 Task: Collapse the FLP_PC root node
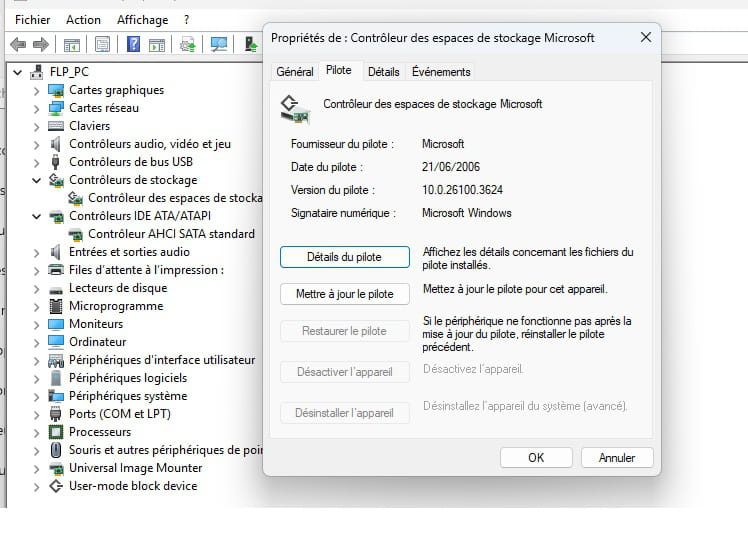tap(18, 73)
